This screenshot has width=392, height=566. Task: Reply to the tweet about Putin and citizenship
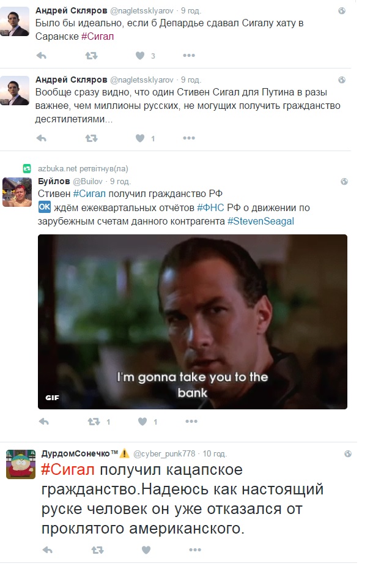(42, 138)
